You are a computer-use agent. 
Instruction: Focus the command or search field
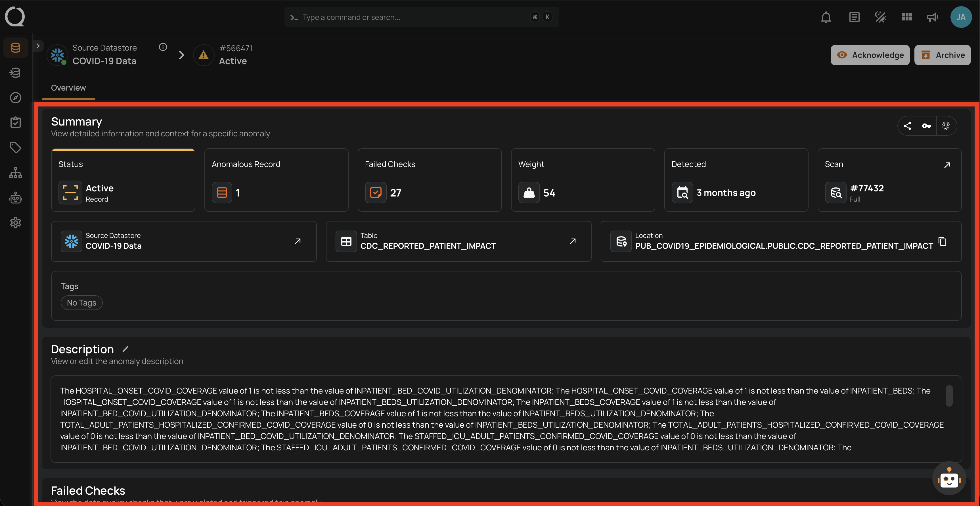click(x=422, y=17)
